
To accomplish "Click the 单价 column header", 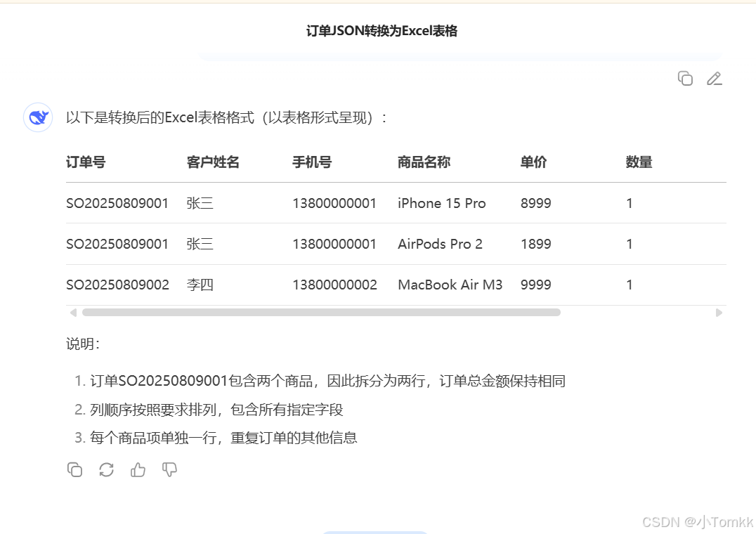I will [534, 162].
